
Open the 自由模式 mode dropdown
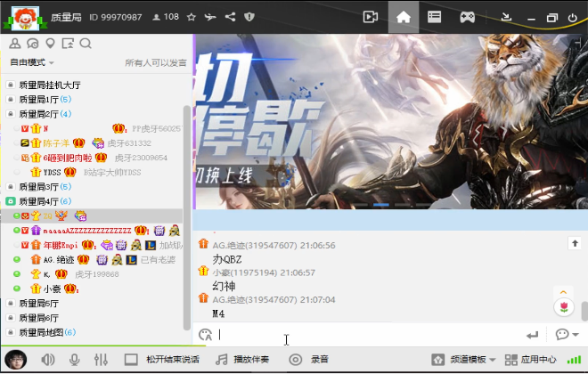[32, 62]
